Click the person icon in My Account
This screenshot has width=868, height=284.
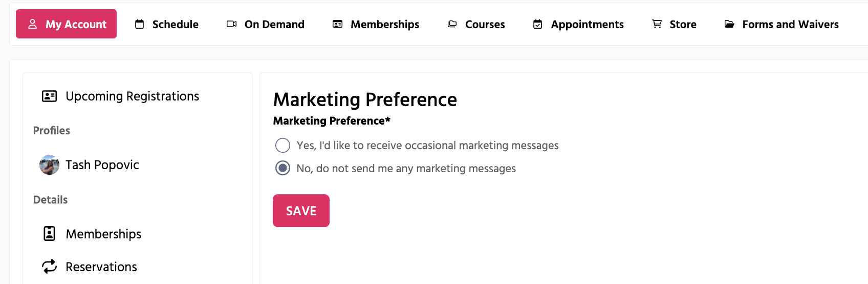coord(32,24)
